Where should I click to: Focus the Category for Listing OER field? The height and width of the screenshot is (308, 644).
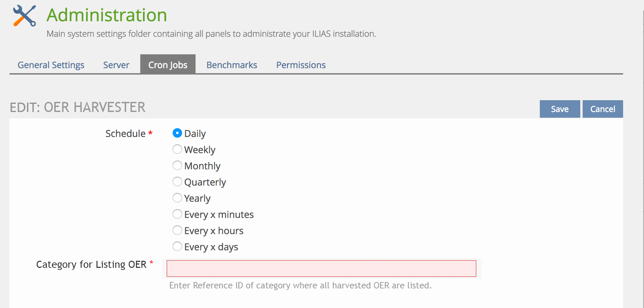pos(321,269)
